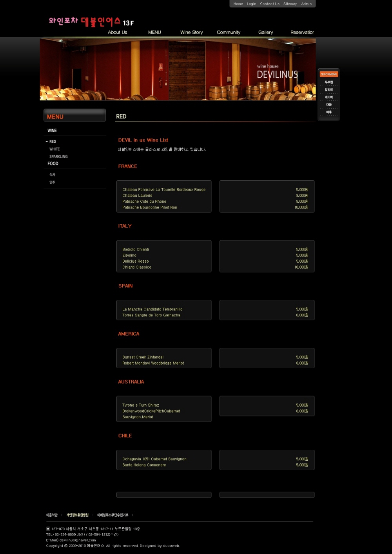392x554 pixels.
Task: Click the orange QUICKMENU badge
Action: point(328,74)
